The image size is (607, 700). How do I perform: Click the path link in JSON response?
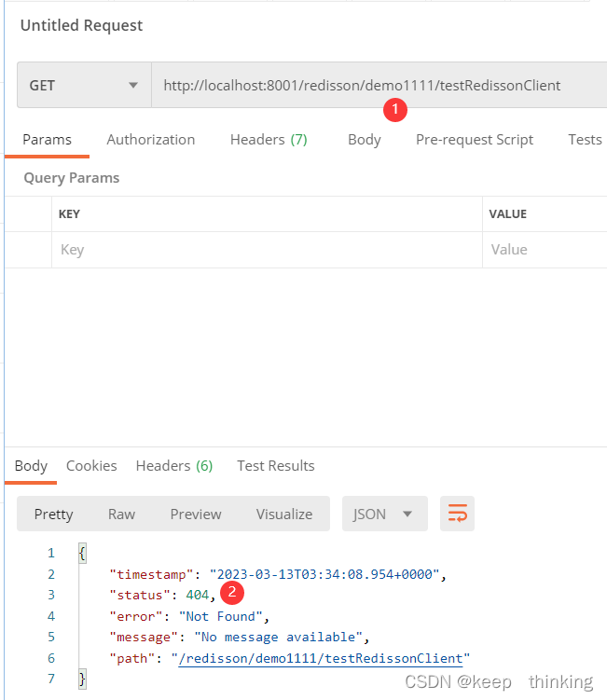point(321,659)
